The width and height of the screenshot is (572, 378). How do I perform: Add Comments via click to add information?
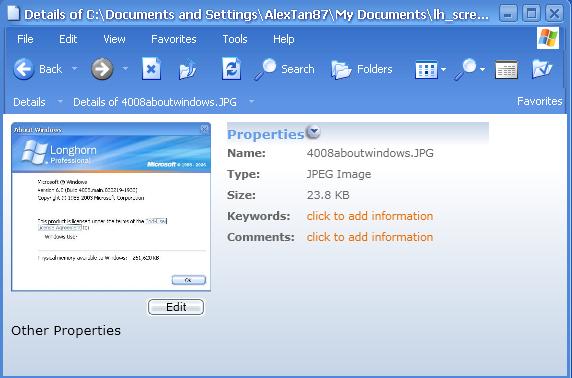(x=370, y=237)
